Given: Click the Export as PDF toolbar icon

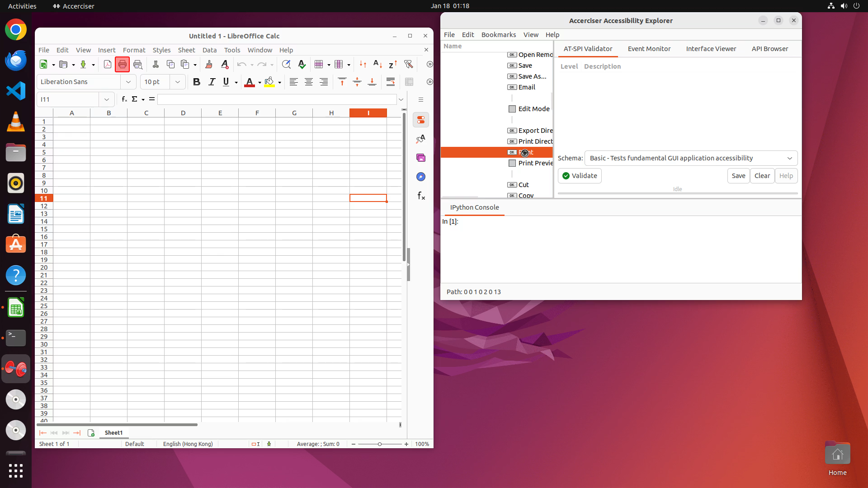Looking at the screenshot, I should (108, 65).
